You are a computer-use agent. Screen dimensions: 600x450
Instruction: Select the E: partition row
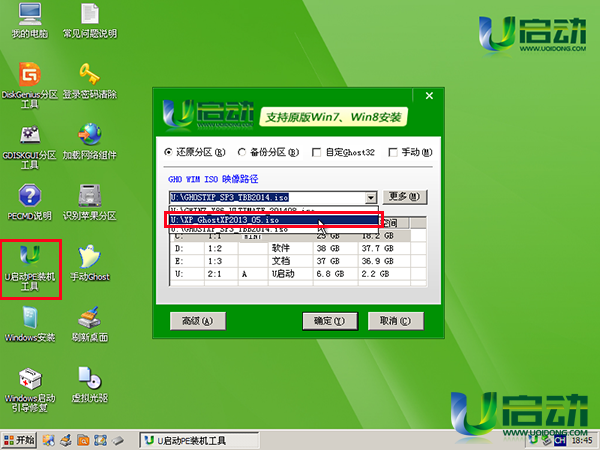pyautogui.click(x=298, y=261)
